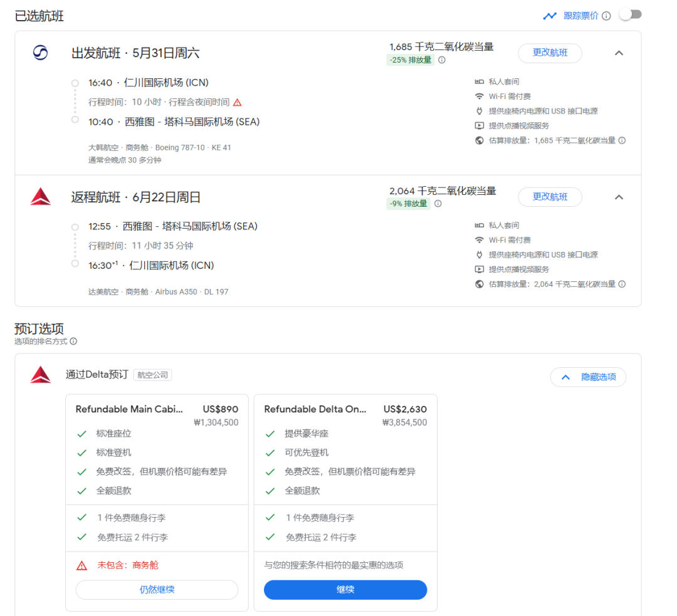Image resolution: width=677 pixels, height=616 pixels.
Task: Click the 选项的排名方式 text
Action: [x=41, y=342]
